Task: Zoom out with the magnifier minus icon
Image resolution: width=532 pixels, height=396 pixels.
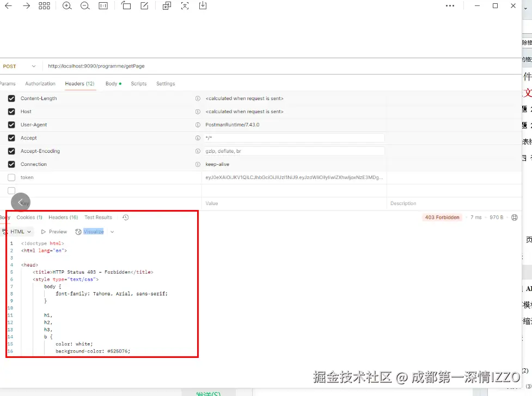Action: (x=85, y=6)
